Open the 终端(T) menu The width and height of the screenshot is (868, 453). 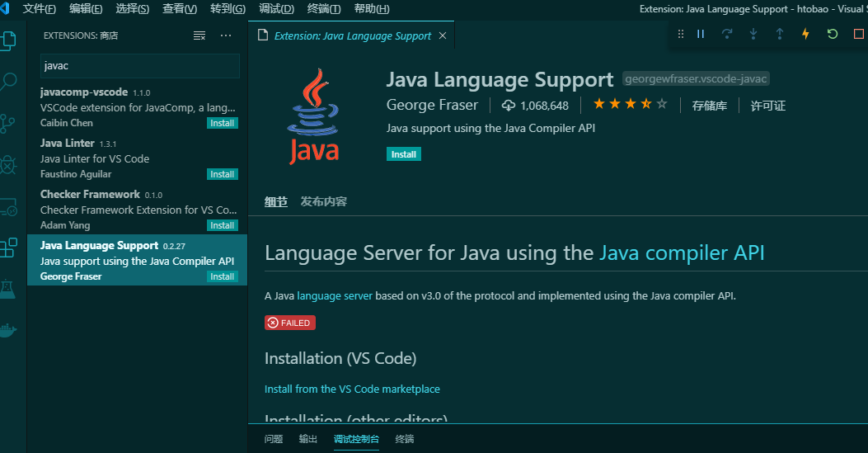pyautogui.click(x=324, y=9)
